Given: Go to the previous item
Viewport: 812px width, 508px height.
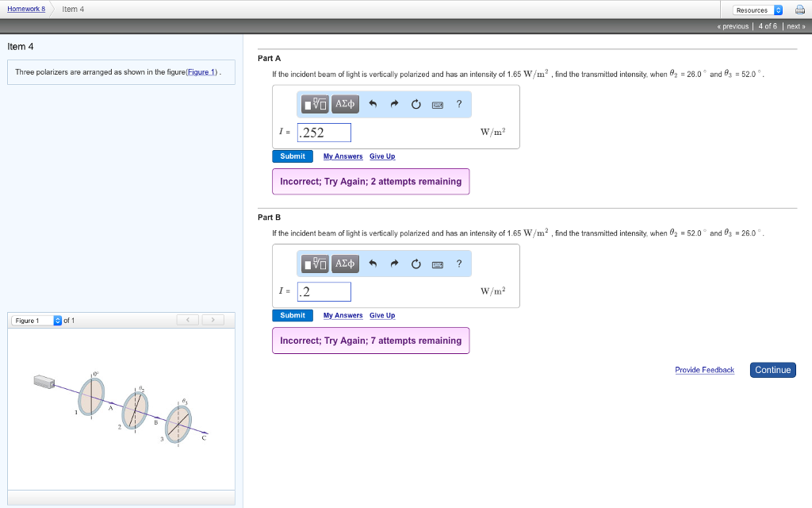Looking at the screenshot, I should 733,26.
